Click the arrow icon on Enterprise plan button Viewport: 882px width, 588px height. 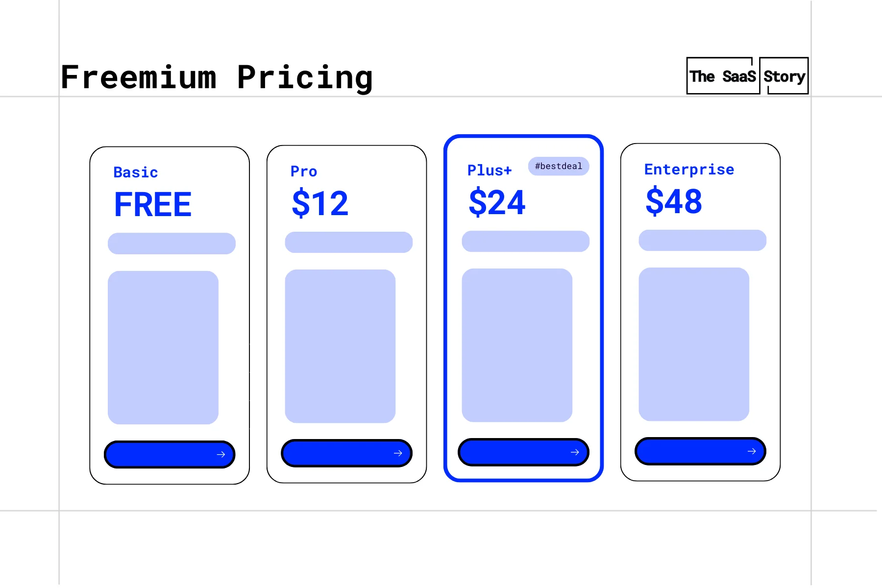(752, 451)
